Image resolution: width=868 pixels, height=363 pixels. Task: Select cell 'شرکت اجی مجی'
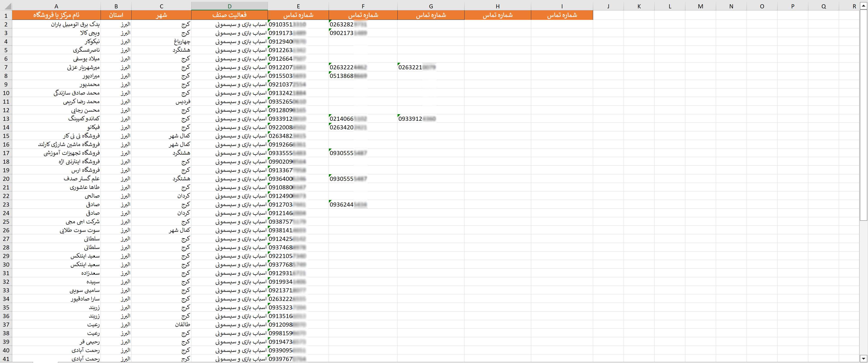coord(56,222)
